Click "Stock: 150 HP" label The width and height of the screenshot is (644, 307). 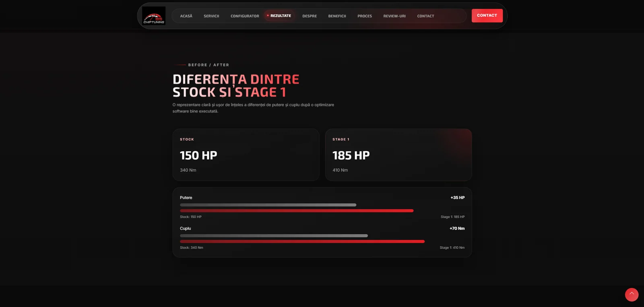[x=191, y=217]
